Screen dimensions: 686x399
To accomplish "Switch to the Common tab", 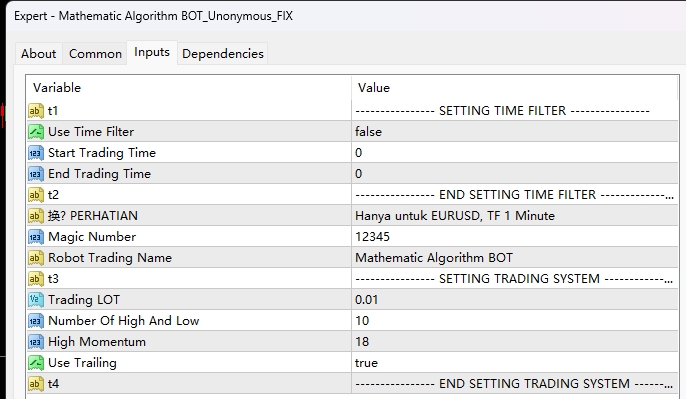I will point(95,54).
